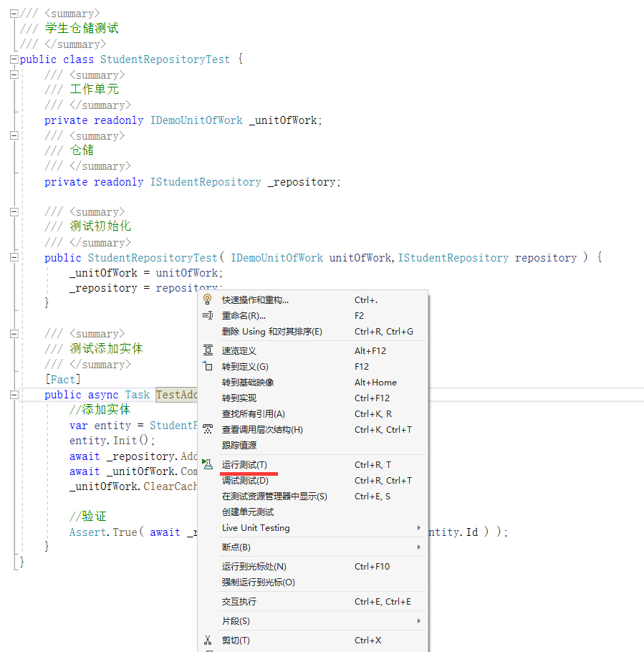Select 调试测试(D) from the context menu
Screen dimensions: 644x652
(x=245, y=480)
